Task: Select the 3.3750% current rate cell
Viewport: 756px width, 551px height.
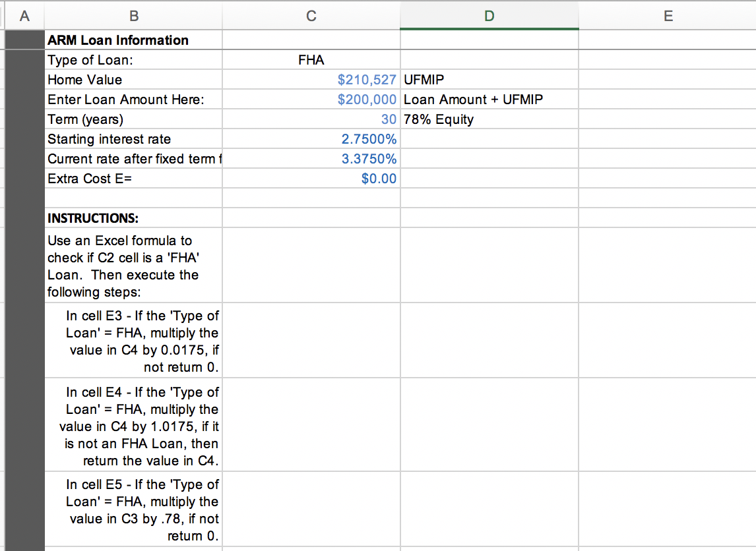Action: pyautogui.click(x=311, y=158)
